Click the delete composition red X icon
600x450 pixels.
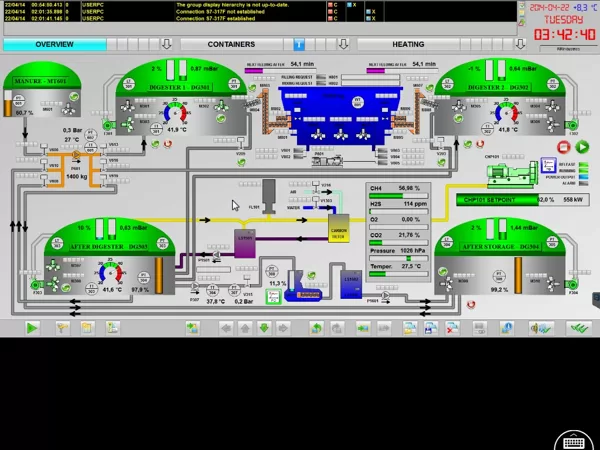pos(452,328)
